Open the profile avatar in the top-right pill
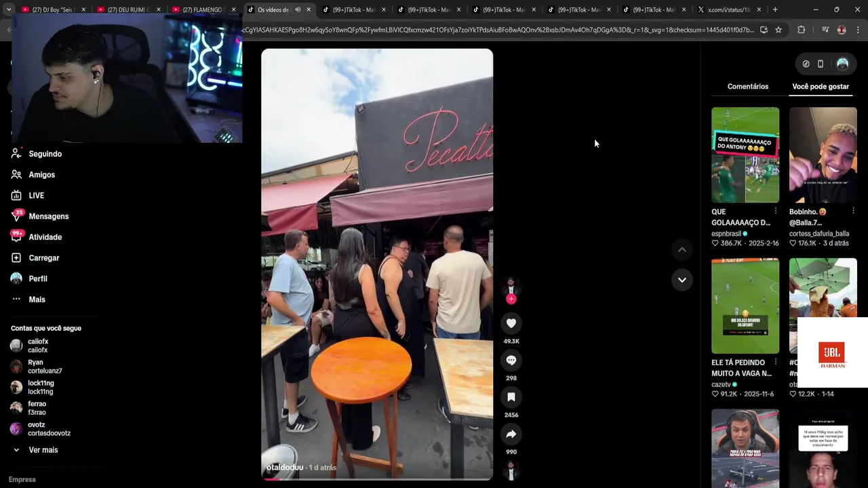 pos(842,64)
